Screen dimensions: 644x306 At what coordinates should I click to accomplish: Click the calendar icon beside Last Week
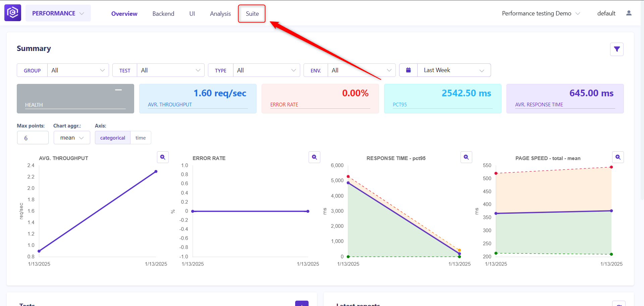coord(409,70)
